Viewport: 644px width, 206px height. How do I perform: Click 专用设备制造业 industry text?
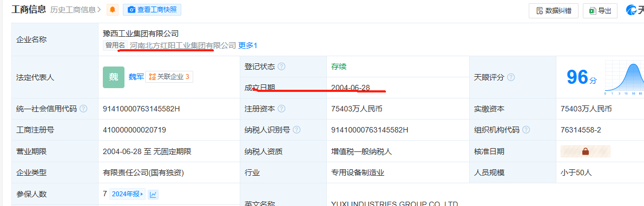(357, 173)
